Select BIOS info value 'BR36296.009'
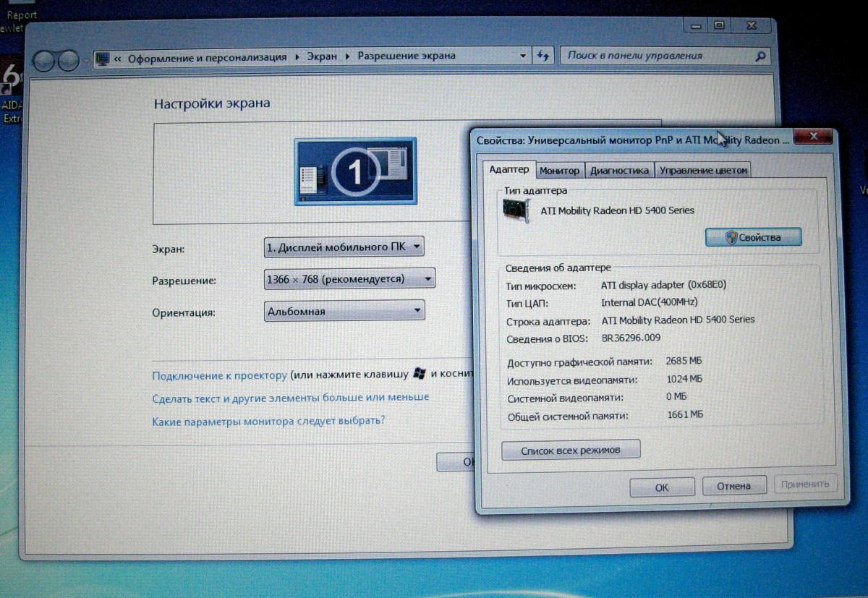 [x=631, y=338]
